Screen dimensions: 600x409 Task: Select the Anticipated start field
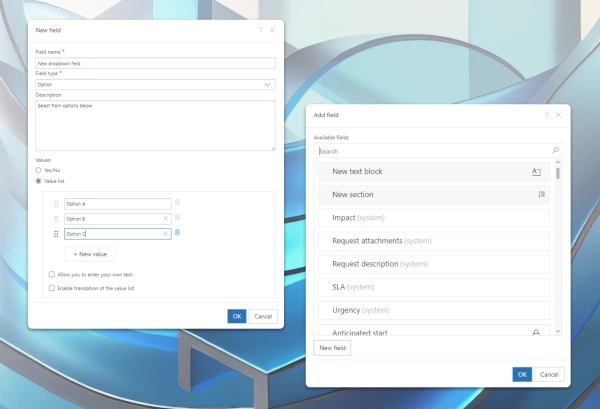pyautogui.click(x=434, y=331)
